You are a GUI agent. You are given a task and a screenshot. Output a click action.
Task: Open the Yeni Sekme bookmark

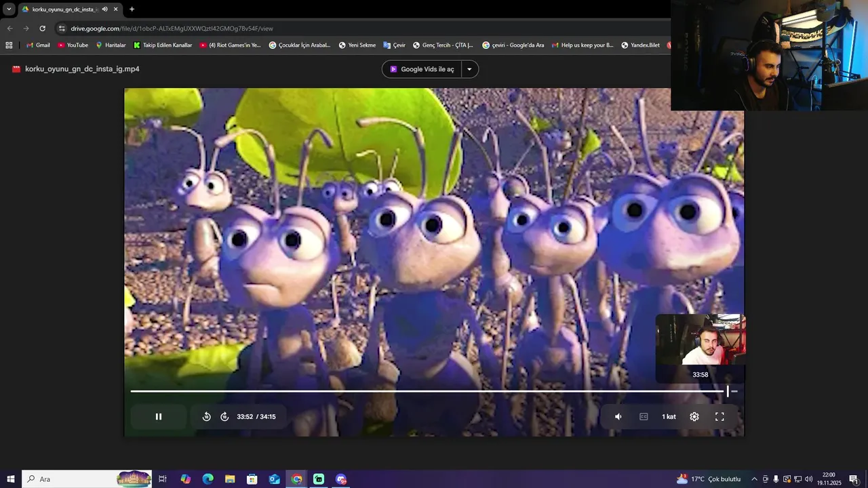[x=357, y=45]
